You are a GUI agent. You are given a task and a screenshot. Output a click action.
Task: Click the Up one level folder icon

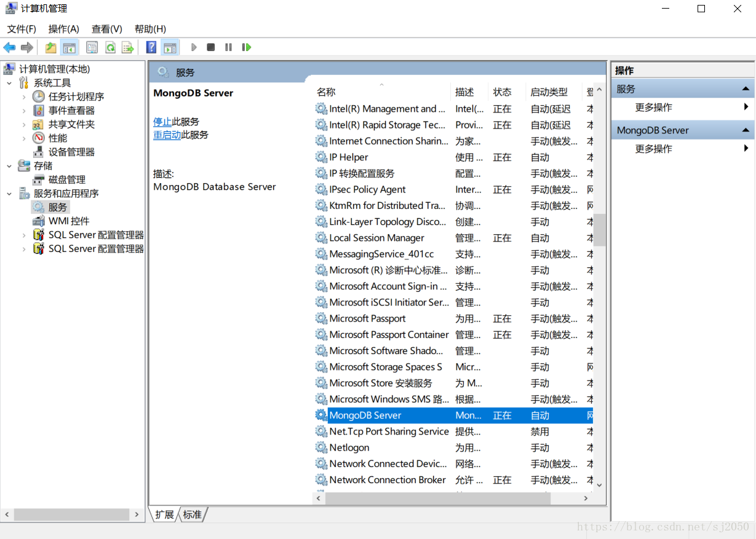(x=51, y=47)
